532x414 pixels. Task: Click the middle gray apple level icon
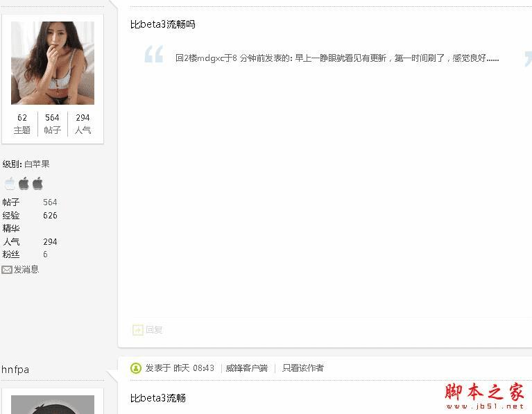click(x=24, y=184)
